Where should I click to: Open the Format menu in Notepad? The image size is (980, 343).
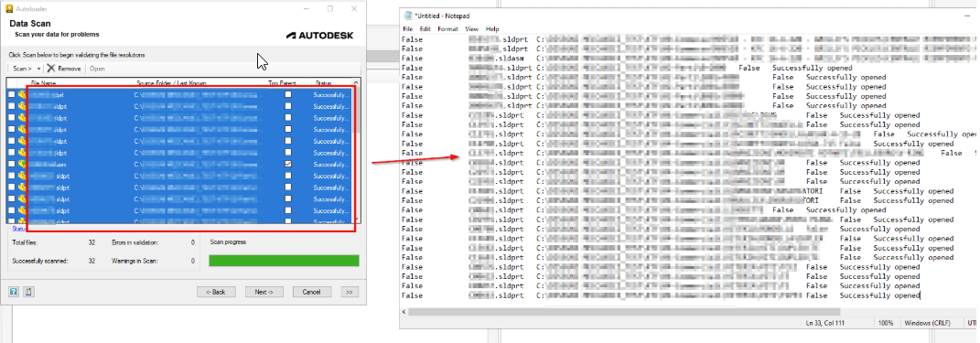click(x=447, y=29)
